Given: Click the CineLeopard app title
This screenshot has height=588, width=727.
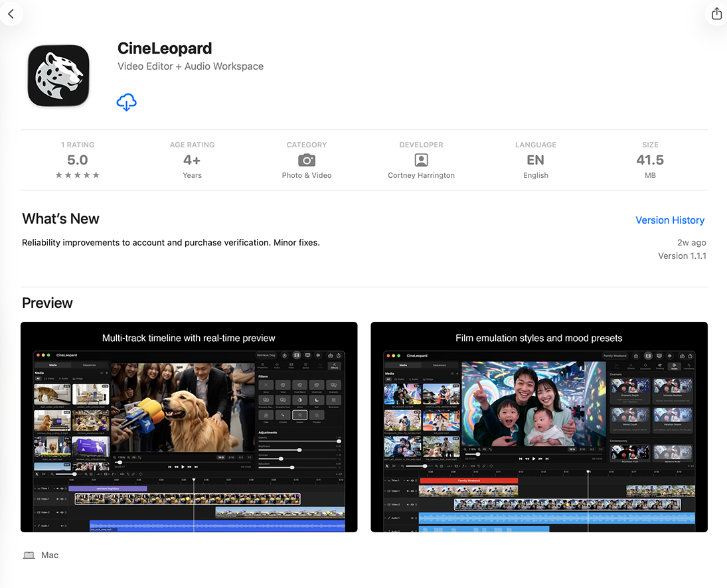Looking at the screenshot, I should point(165,48).
